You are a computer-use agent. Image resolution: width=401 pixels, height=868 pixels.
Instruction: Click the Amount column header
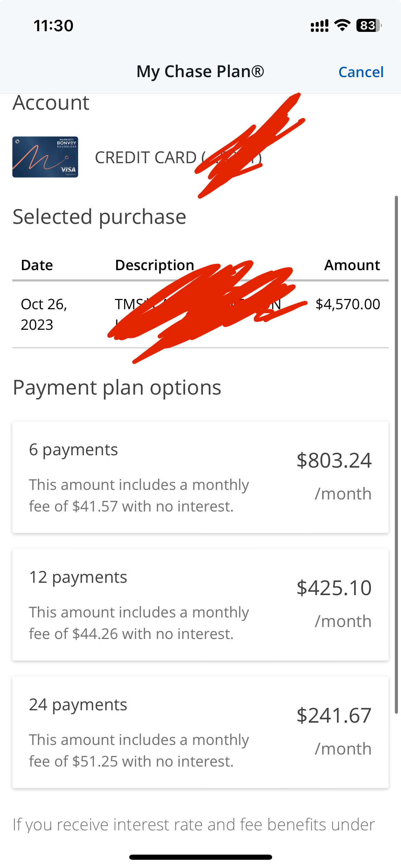[352, 265]
